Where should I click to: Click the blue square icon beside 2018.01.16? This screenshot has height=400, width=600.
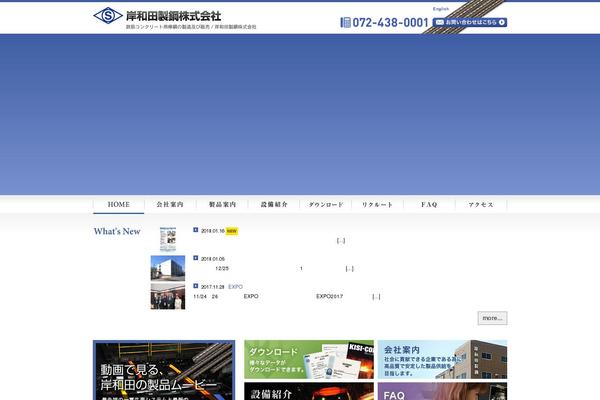pos(196,230)
